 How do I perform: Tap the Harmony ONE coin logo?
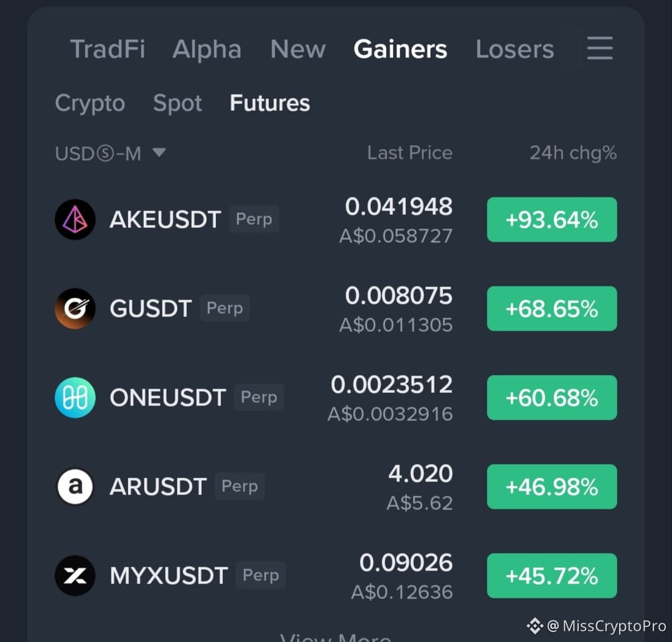pyautogui.click(x=75, y=397)
